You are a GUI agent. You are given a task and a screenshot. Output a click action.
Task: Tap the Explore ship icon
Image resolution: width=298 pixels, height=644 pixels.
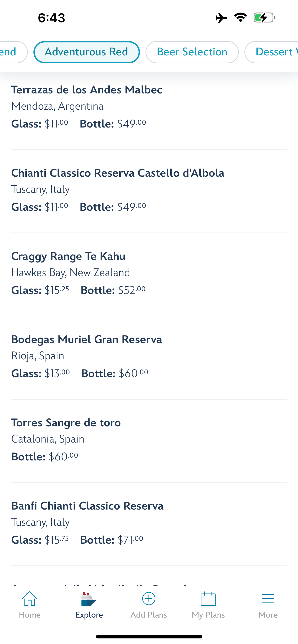coord(89,599)
